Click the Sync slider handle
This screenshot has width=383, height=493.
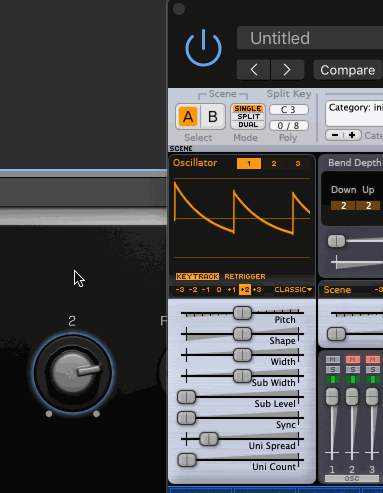tap(186, 418)
